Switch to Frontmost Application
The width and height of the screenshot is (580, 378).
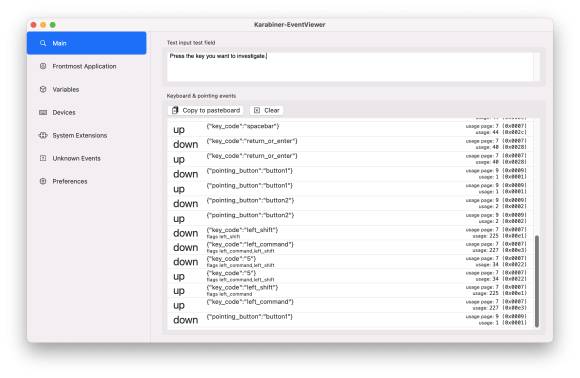87,66
